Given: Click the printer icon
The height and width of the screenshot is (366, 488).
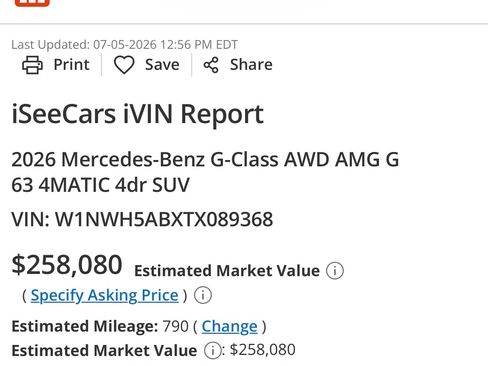Looking at the screenshot, I should [x=32, y=65].
